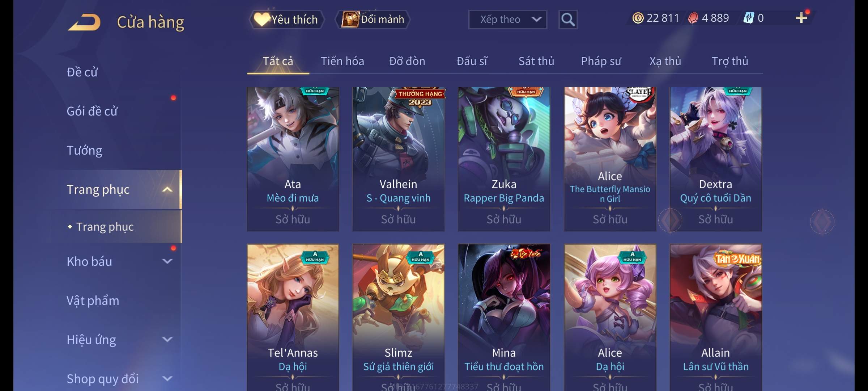Image resolution: width=868 pixels, height=391 pixels.
Task: Open Gói đề cử in sidebar
Action: pyautogui.click(x=92, y=111)
